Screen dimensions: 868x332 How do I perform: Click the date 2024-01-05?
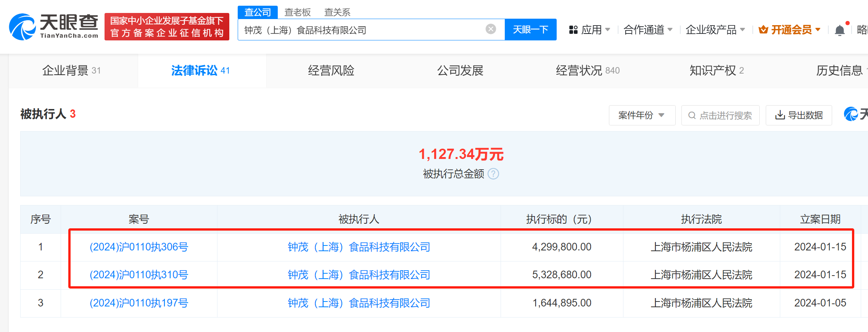tap(820, 303)
